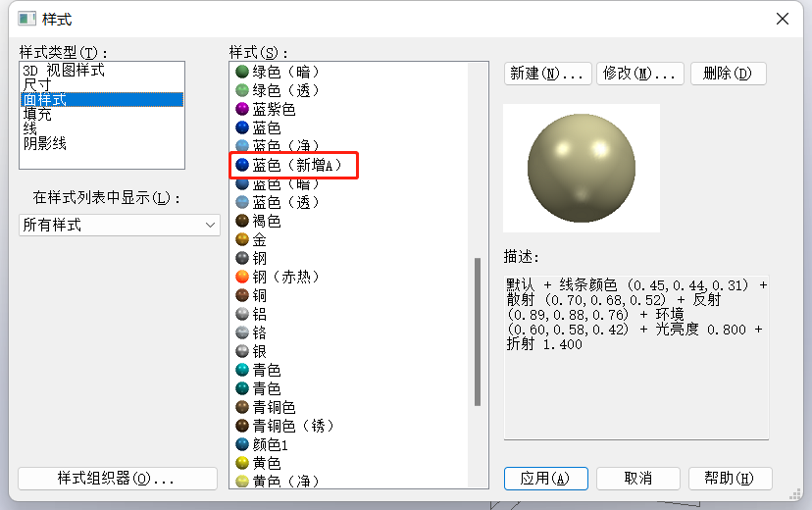Viewport: 812px width, 510px height.
Task: Click the 删除(D) button
Action: click(x=728, y=74)
